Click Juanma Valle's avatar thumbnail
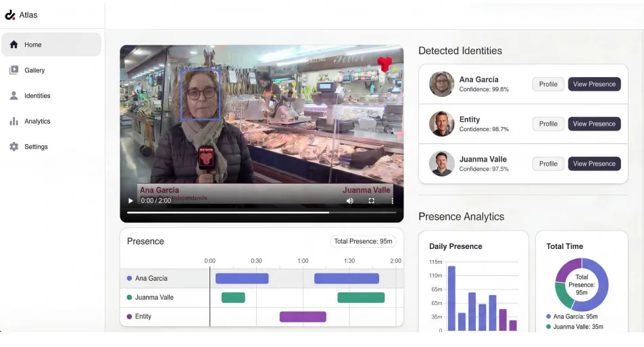 [x=441, y=164]
